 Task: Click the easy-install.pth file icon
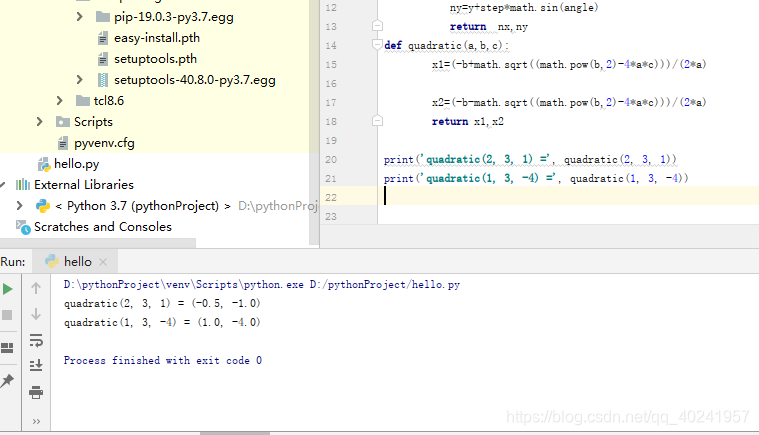tap(103, 38)
